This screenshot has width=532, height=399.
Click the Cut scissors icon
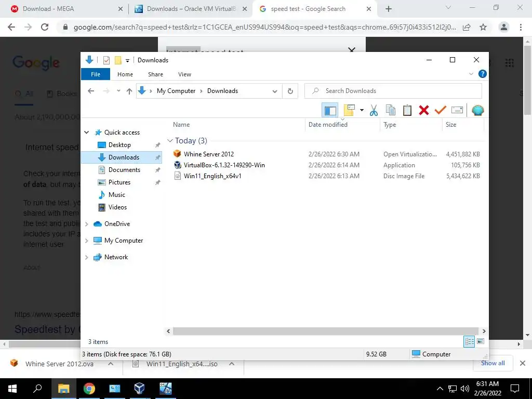(374, 110)
